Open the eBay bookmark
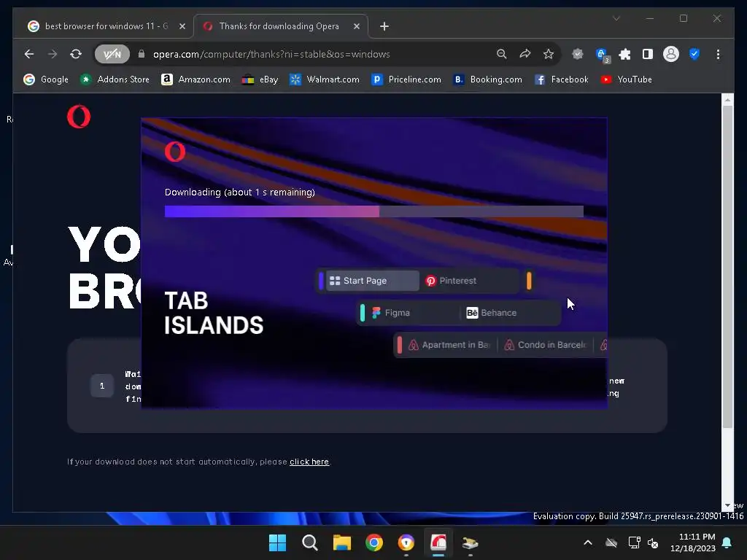Image resolution: width=747 pixels, height=560 pixels. [x=260, y=79]
